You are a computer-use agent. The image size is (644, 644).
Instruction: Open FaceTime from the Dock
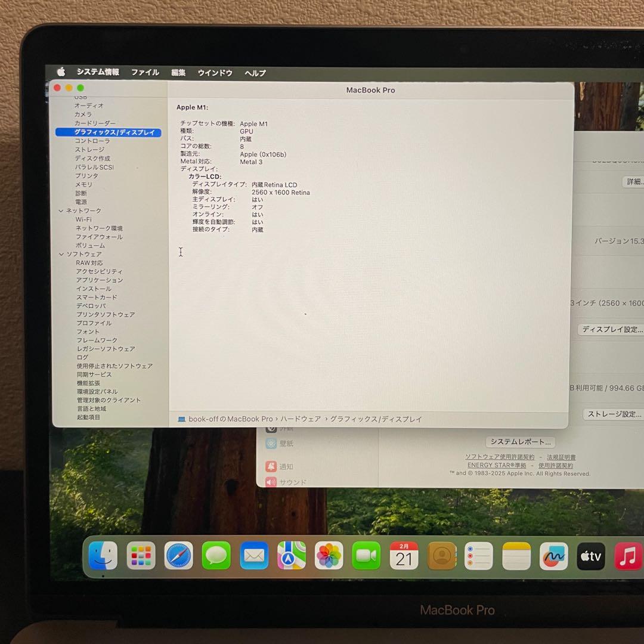(x=366, y=555)
